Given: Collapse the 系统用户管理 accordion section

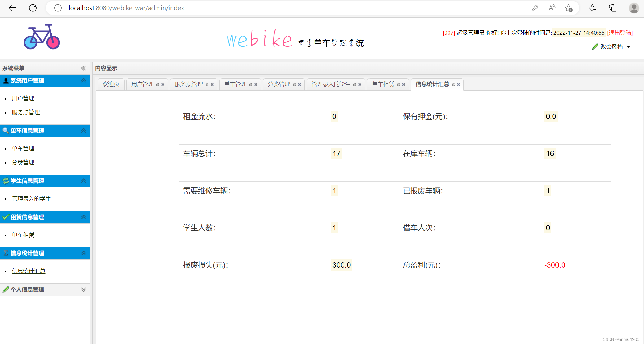Looking at the screenshot, I should tap(83, 81).
